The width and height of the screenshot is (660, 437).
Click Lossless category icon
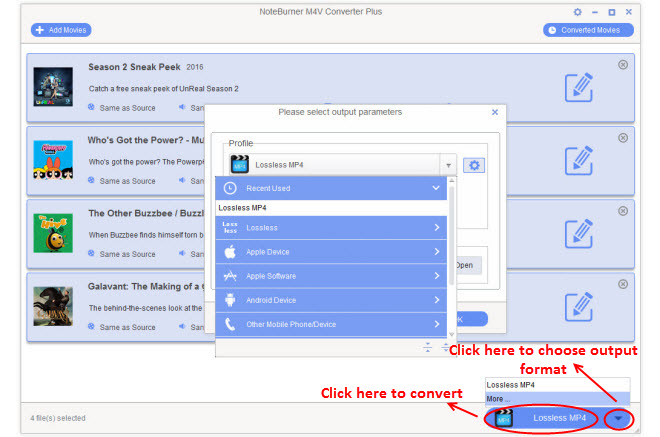coord(230,227)
